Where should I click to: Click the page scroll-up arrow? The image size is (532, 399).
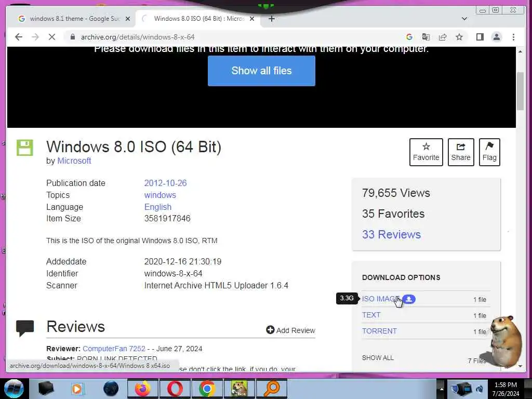point(520,51)
